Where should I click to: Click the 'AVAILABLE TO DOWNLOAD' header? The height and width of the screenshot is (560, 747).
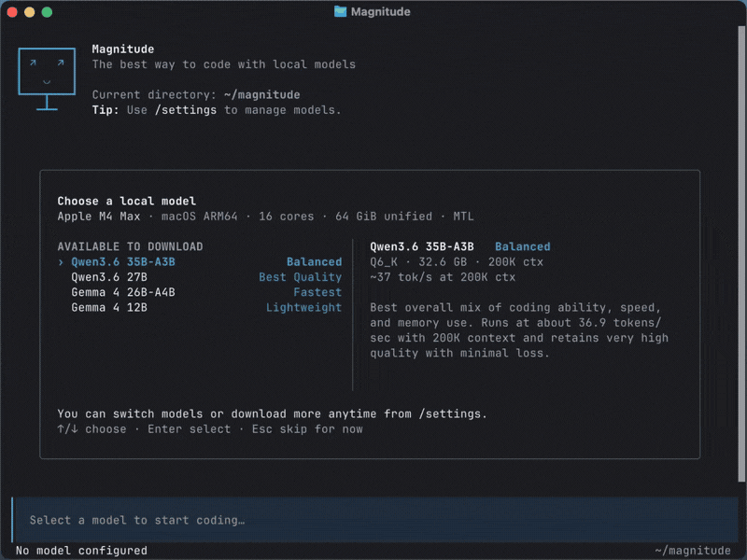pyautogui.click(x=130, y=246)
